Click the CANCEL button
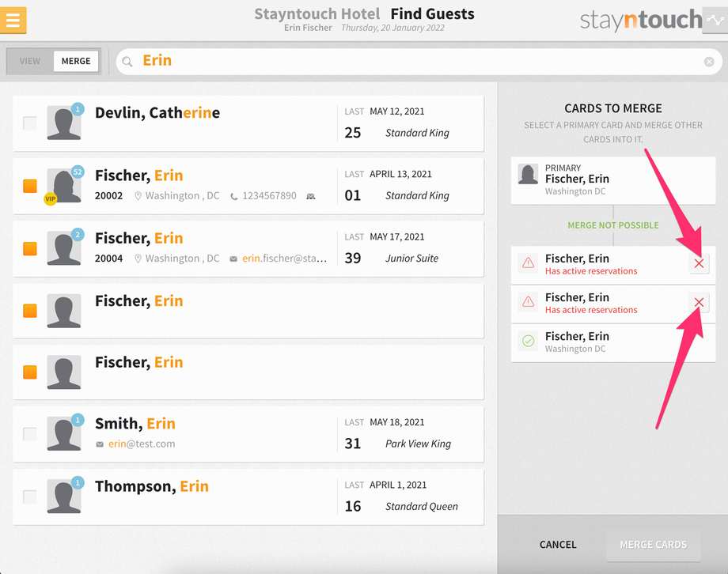The width and height of the screenshot is (728, 574). [558, 545]
